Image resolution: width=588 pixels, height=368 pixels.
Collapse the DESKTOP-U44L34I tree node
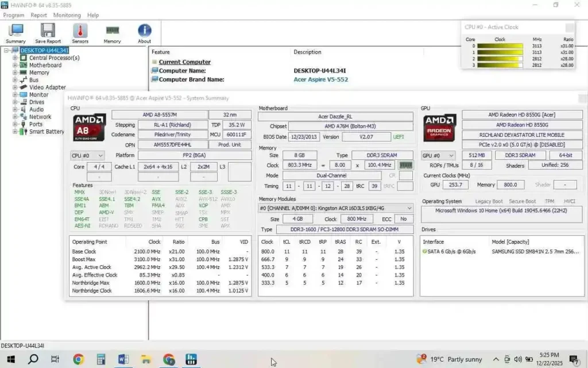[5, 50]
